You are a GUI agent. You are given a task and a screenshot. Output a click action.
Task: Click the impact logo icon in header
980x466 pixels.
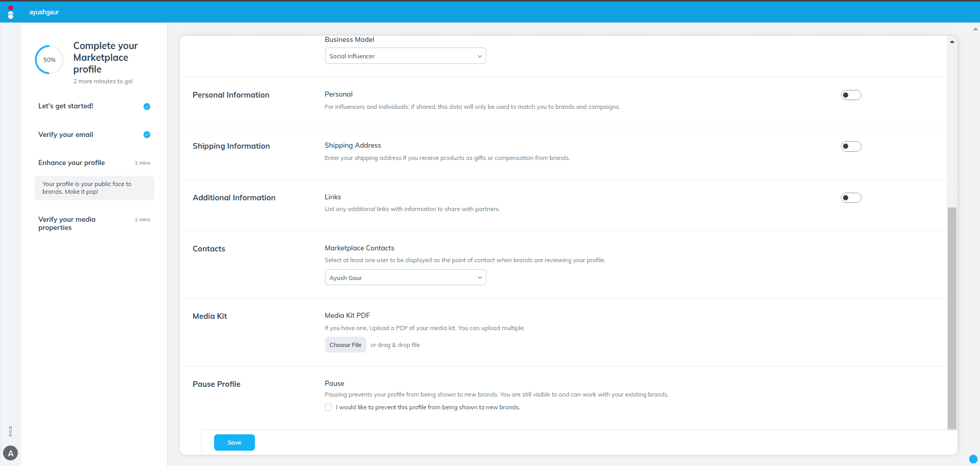(11, 12)
